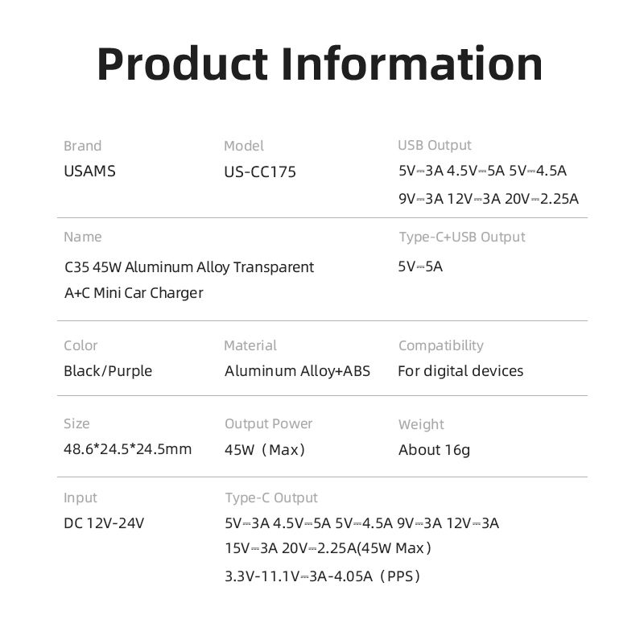Select the C35 45W Aluminum Alloy Transparent text
644x644 pixels.
pyautogui.click(x=188, y=266)
